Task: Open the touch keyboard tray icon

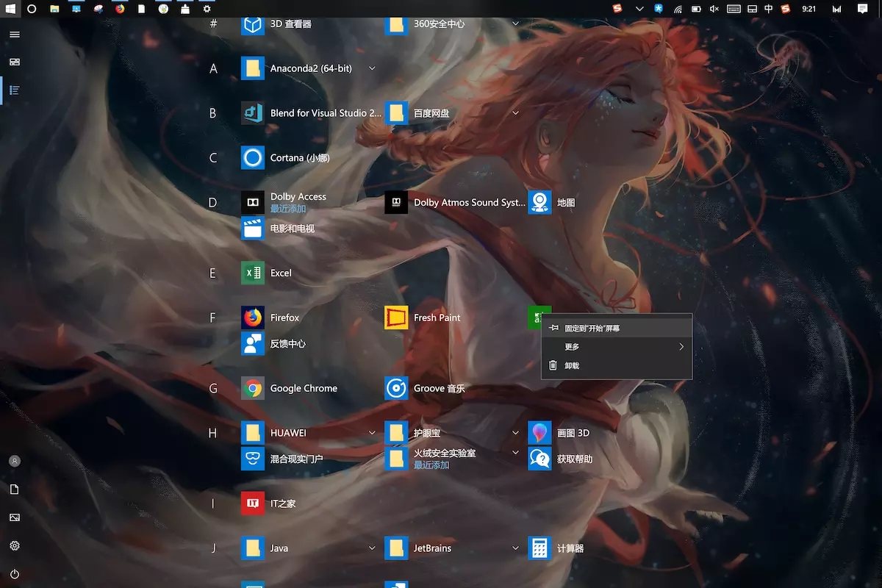Action: click(733, 9)
